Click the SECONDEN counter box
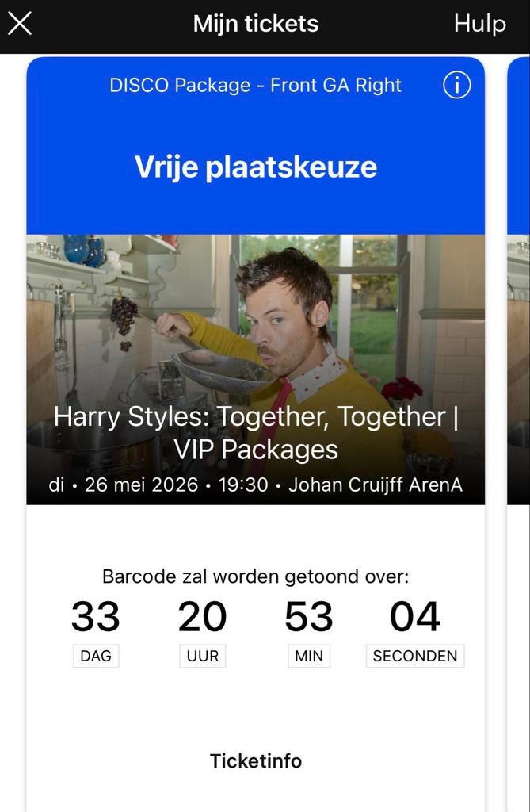Image resolution: width=530 pixels, height=812 pixels. pos(414,656)
